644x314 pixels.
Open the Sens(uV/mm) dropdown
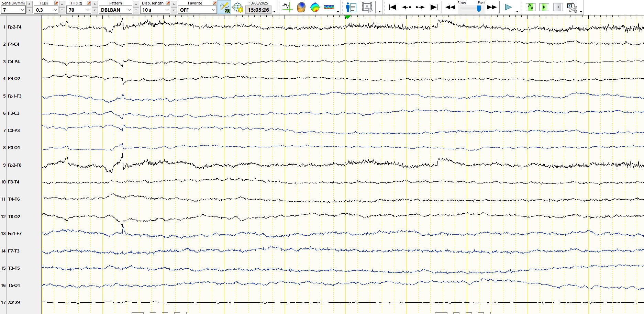pos(13,10)
